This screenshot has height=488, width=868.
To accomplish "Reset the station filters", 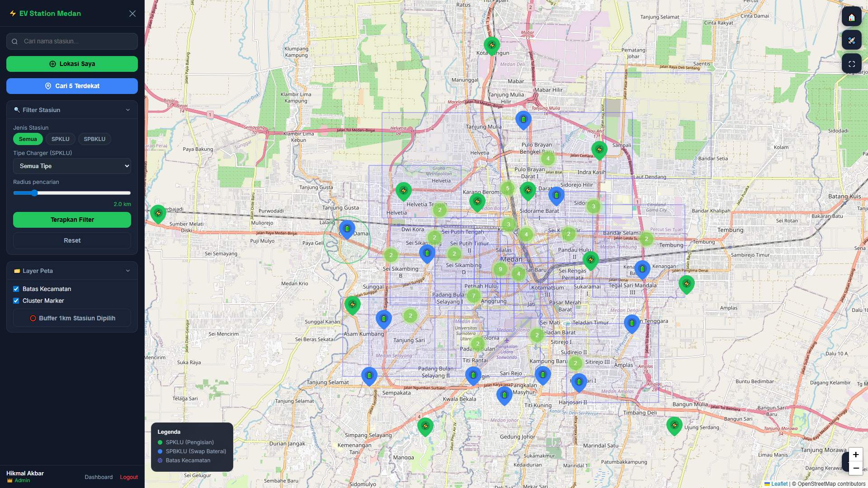I will pos(72,240).
